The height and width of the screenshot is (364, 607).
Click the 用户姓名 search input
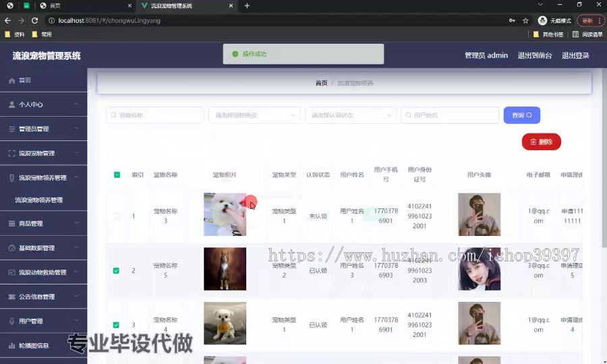[x=450, y=115]
